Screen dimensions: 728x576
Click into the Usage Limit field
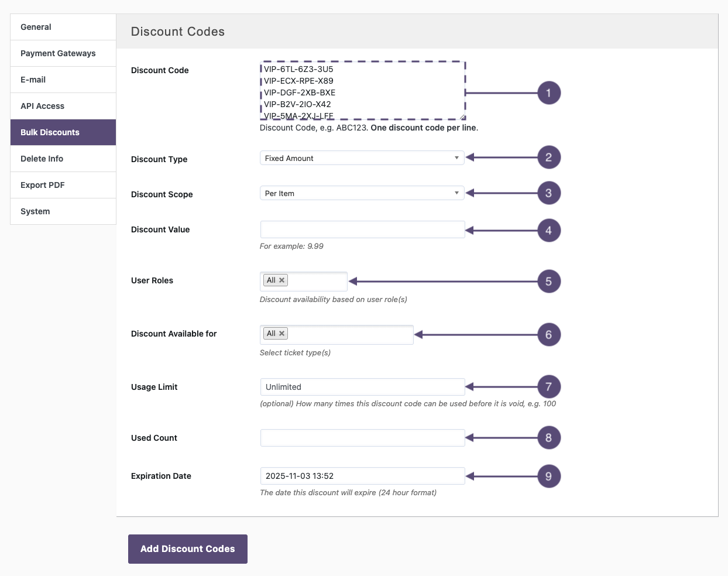click(x=362, y=387)
